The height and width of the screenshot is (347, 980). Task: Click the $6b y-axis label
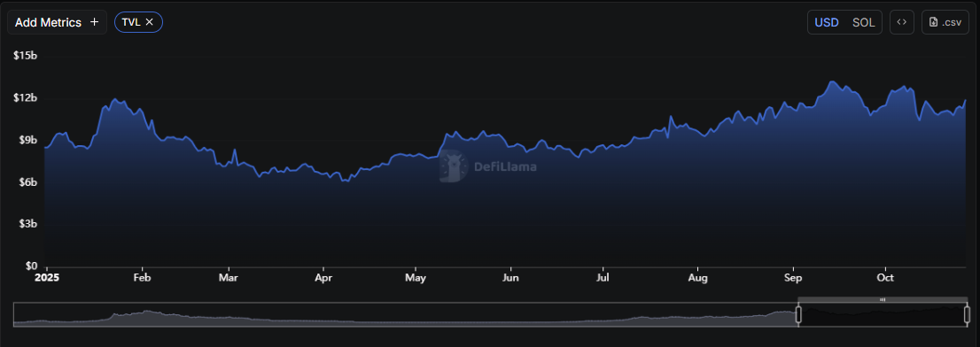tap(27, 182)
